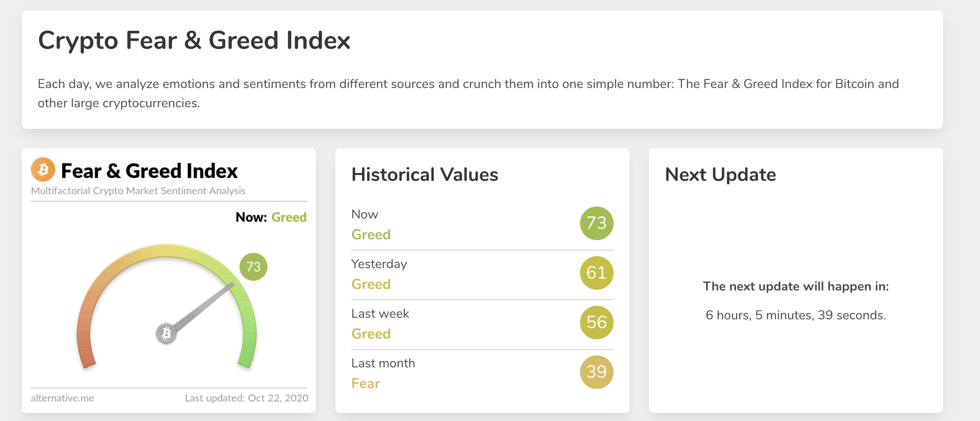Click the Last week 56 circle
980x421 pixels.
[596, 323]
